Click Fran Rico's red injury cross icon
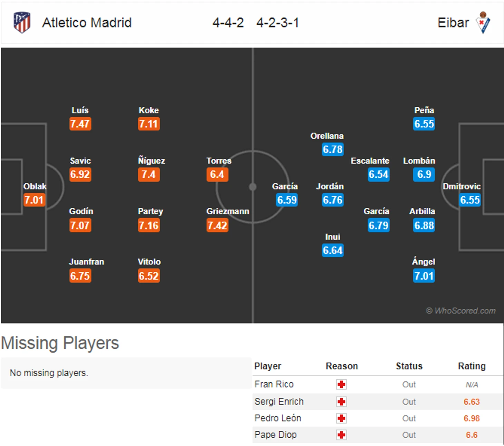The image size is (504, 446). click(341, 385)
